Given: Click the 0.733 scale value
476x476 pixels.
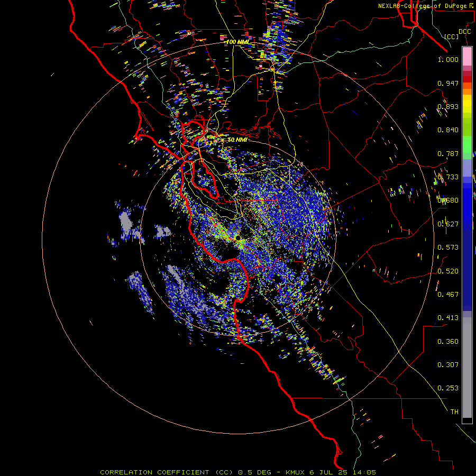Looking at the screenshot, I should 448,177.
